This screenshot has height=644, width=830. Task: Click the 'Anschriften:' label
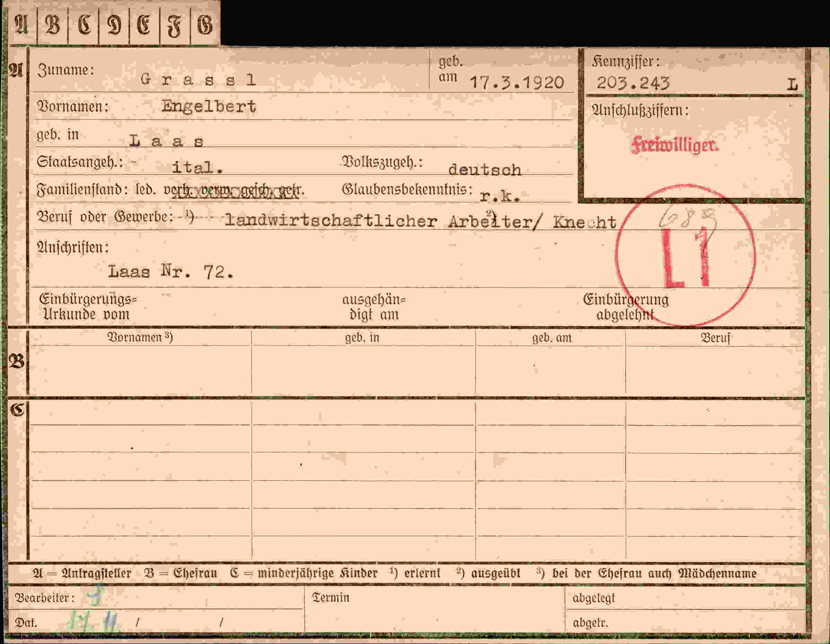click(73, 248)
